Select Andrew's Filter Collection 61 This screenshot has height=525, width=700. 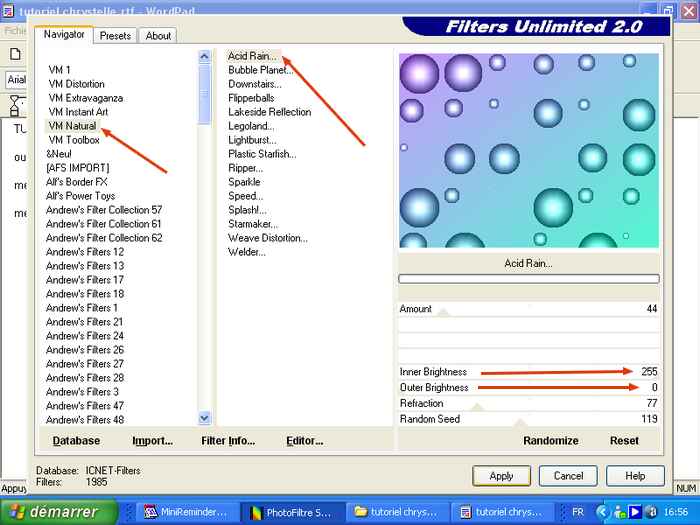point(104,224)
